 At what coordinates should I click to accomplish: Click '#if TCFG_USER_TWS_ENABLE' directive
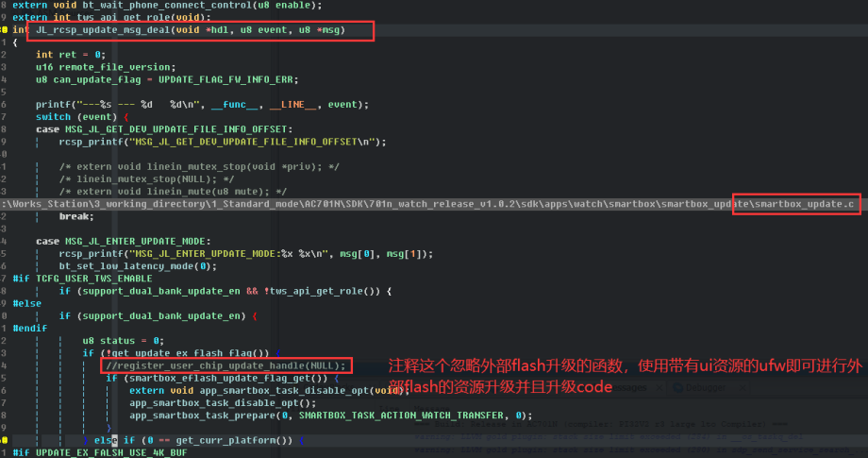[82, 279]
